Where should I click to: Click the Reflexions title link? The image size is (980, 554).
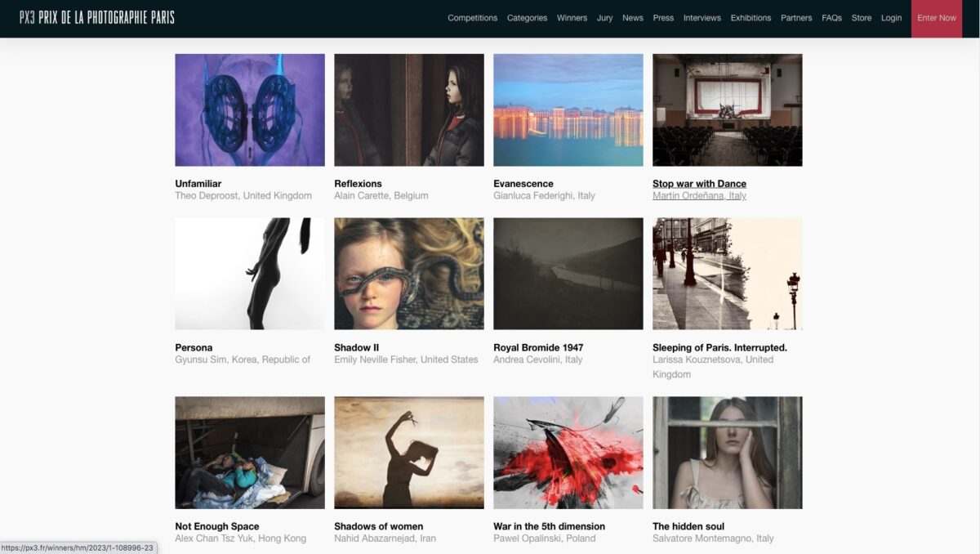358,184
